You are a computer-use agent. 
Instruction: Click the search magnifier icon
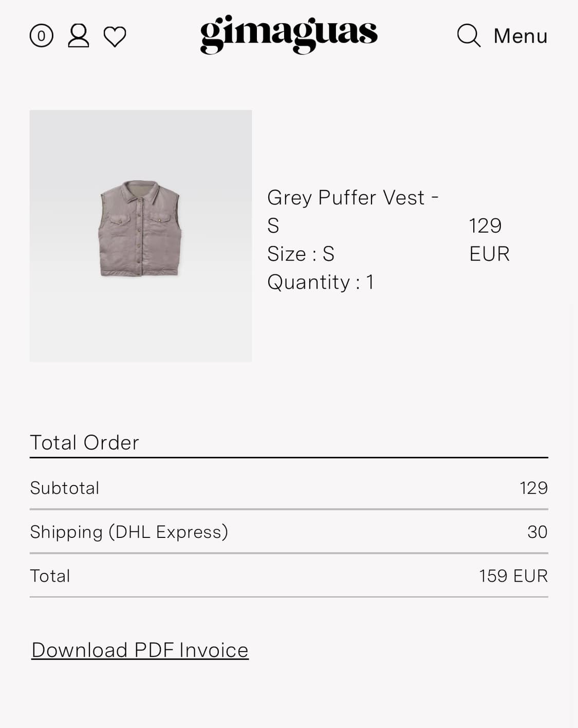pyautogui.click(x=468, y=35)
